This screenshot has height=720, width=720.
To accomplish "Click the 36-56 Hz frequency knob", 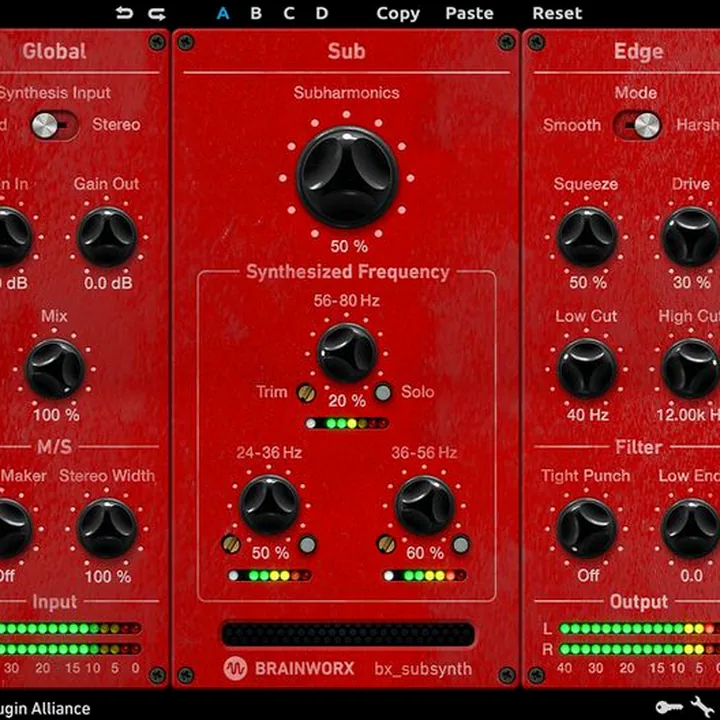I will 425,505.
